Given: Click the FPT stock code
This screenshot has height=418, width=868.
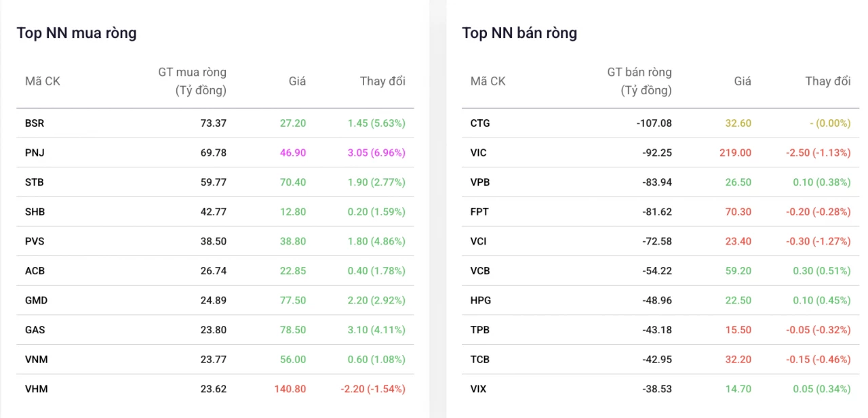Looking at the screenshot, I should [x=479, y=211].
